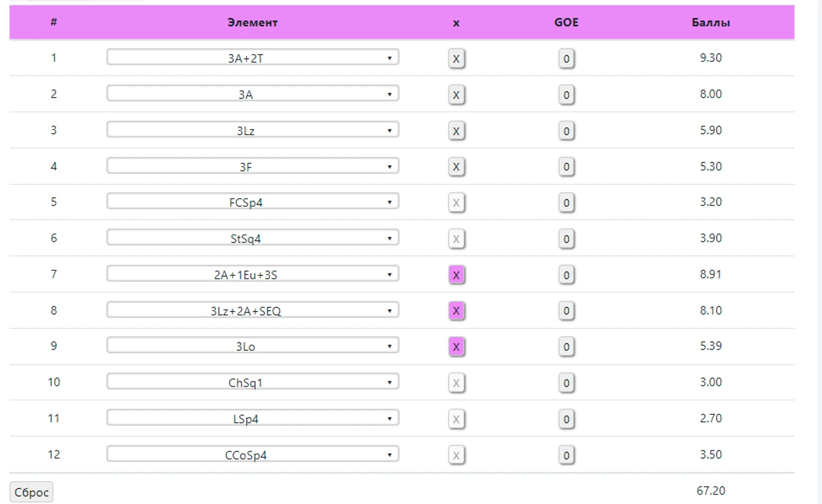Expand the StSq4 element dropdown
The width and height of the screenshot is (822, 504).
point(253,238)
